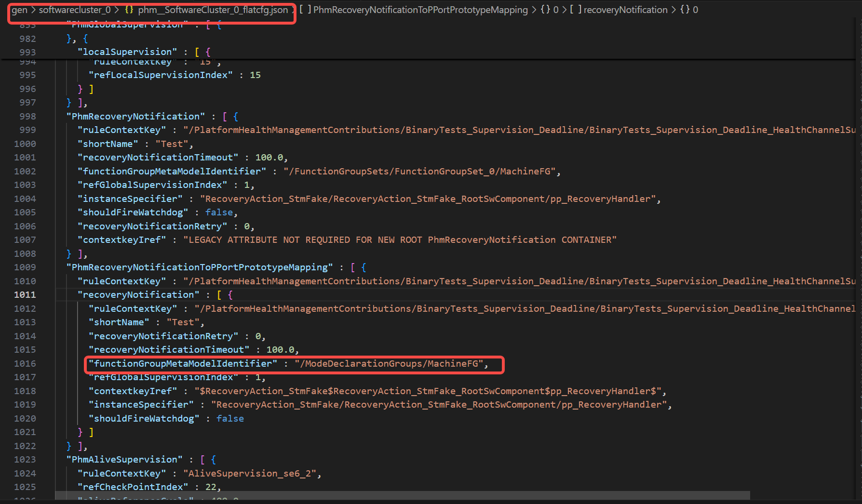Click the false value on line 1005
Viewport: 862px width, 504px height.
click(x=219, y=212)
